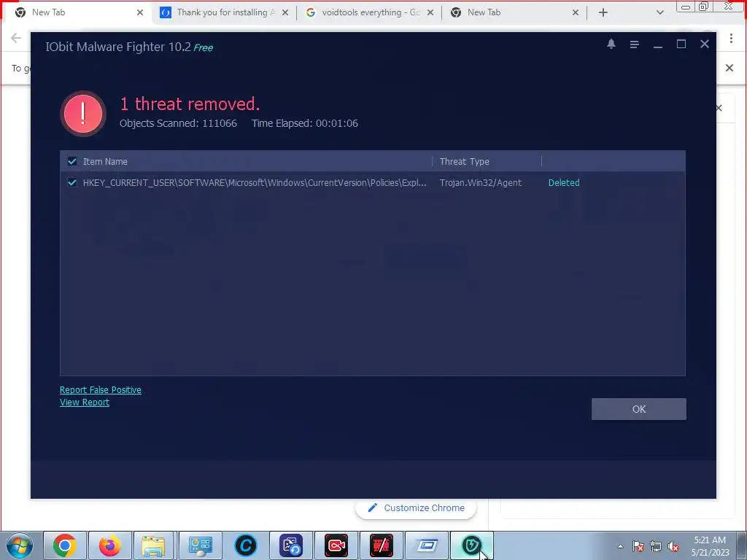Toggle the Item Name select-all checkbox
Image resolution: width=747 pixels, height=560 pixels.
[72, 161]
